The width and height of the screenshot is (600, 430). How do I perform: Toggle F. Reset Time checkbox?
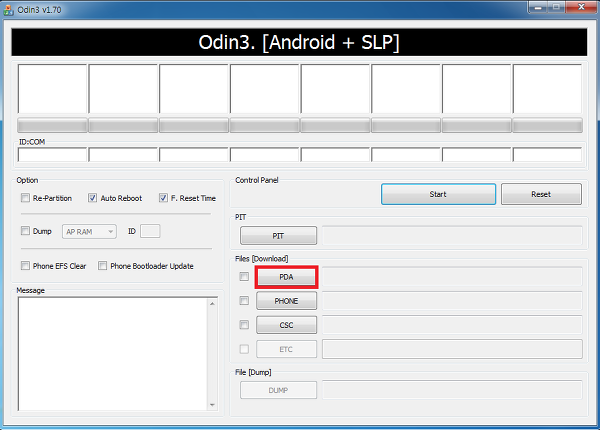coord(163,198)
